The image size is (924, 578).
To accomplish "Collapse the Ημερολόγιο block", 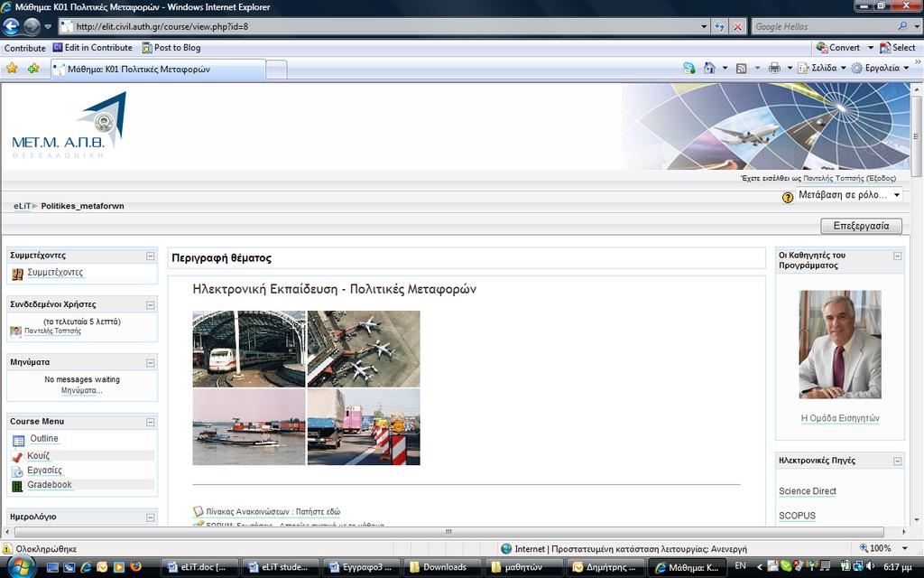I will pos(151,517).
